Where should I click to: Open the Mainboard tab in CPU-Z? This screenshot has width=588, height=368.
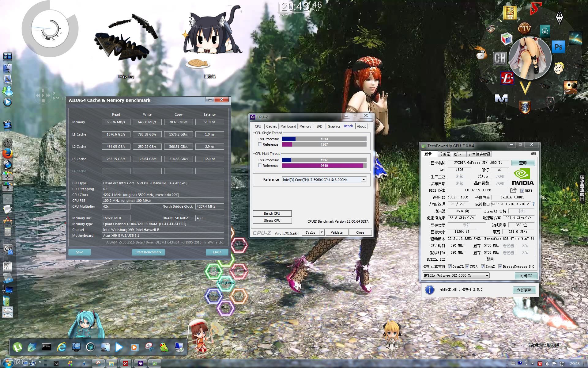288,126
